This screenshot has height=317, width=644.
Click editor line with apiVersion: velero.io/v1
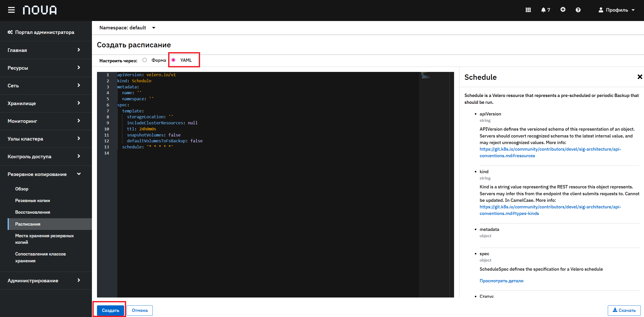(x=146, y=75)
